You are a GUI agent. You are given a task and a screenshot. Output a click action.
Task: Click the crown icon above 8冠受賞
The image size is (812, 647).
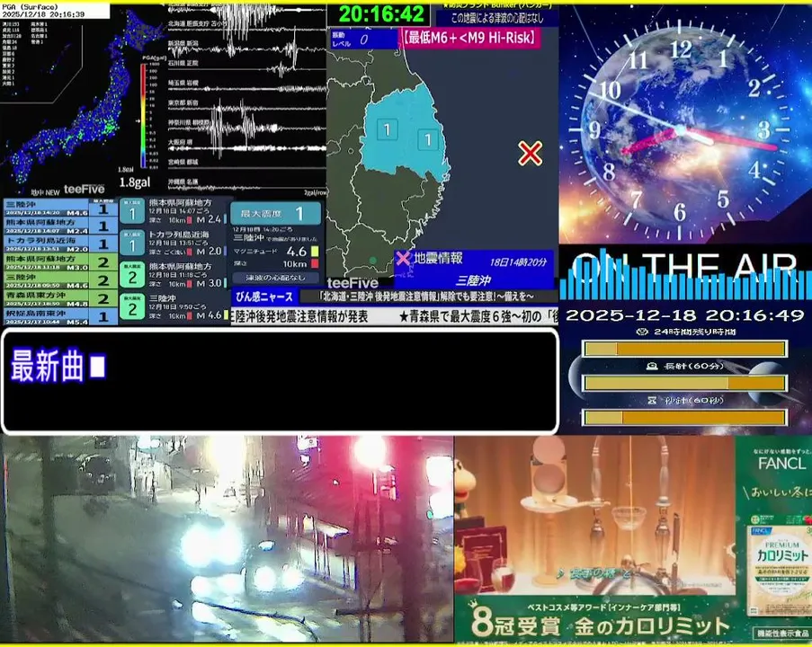(472, 604)
